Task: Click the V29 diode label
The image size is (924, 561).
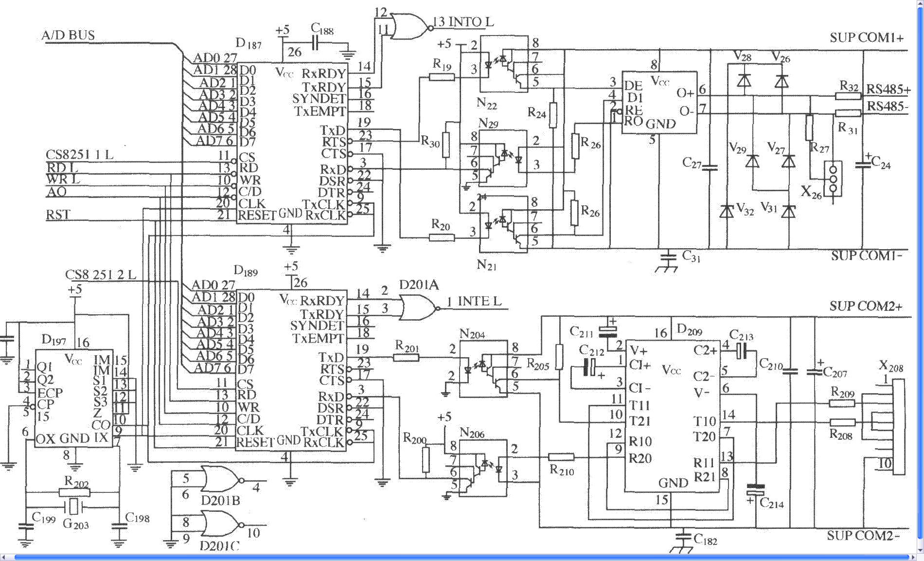Action: coord(738,147)
